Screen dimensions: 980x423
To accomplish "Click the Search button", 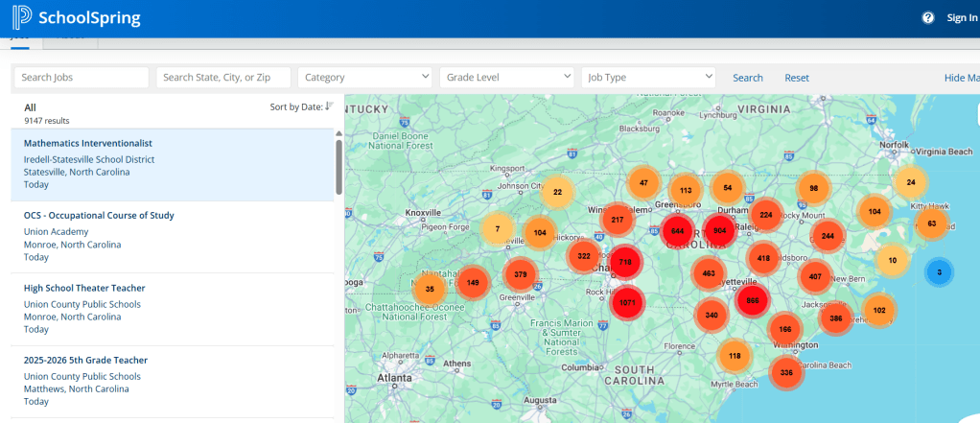I will 748,78.
